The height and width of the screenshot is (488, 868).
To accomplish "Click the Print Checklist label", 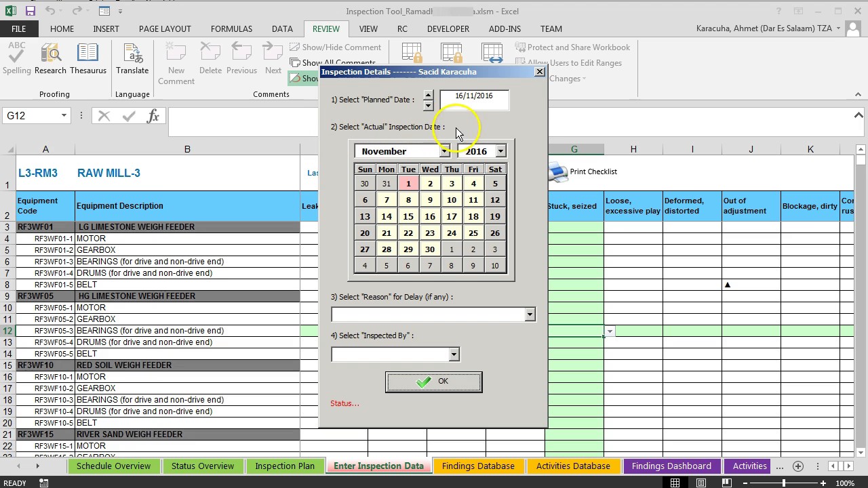I will pyautogui.click(x=593, y=172).
